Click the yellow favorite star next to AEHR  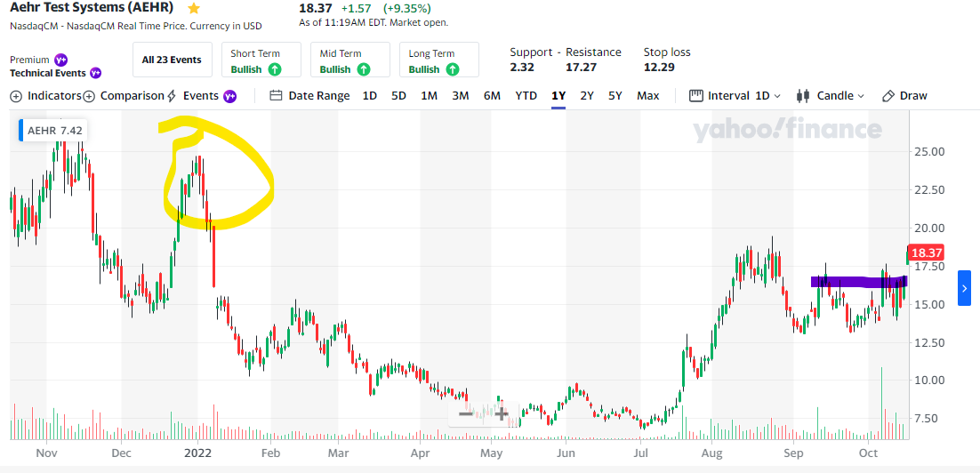point(194,8)
